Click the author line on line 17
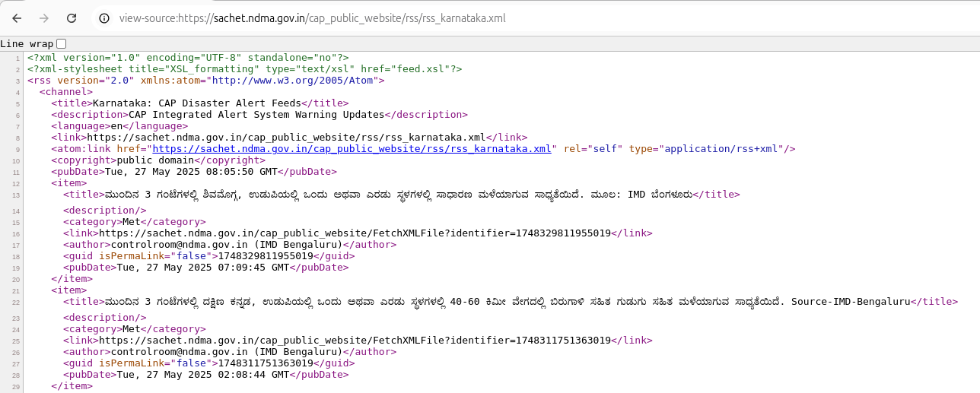Screen dimensions: 980x393 click(x=230, y=245)
